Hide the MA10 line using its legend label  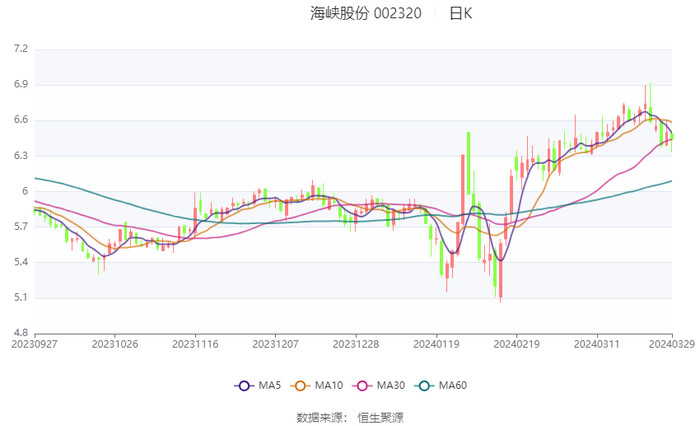coord(329,386)
